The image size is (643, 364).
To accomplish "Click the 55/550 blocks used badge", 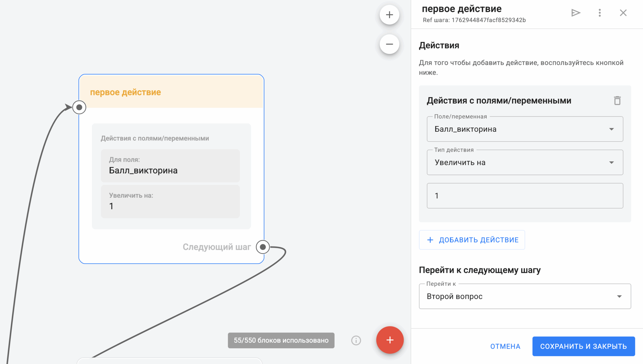I will [281, 340].
